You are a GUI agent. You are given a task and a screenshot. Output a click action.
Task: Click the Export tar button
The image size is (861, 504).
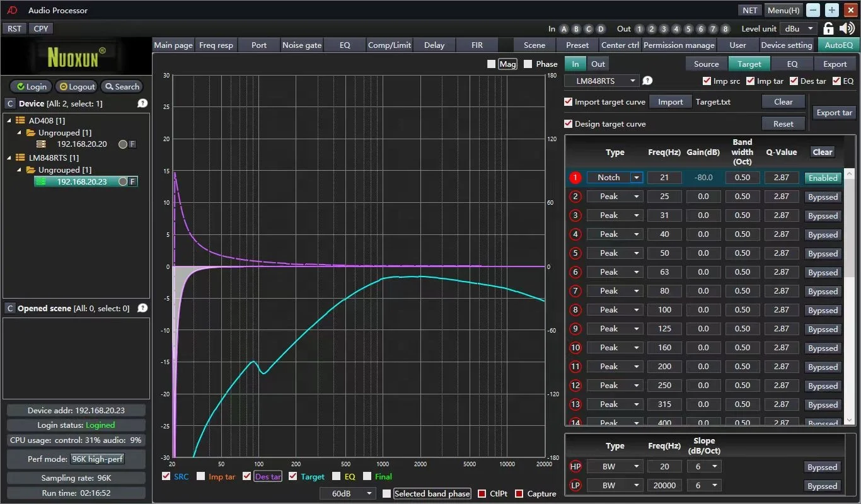(x=834, y=113)
